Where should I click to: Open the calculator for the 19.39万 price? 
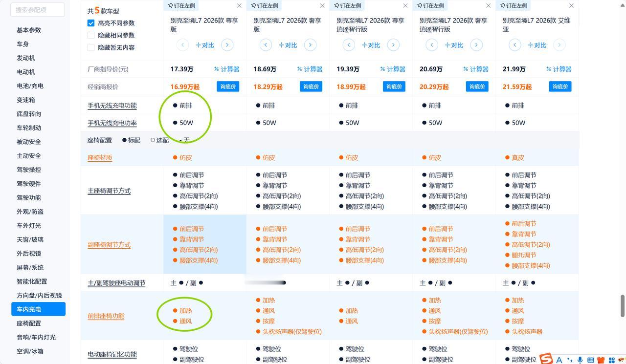393,69
